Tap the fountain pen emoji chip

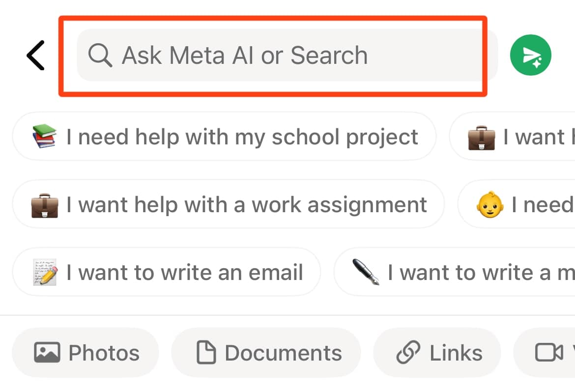click(367, 272)
